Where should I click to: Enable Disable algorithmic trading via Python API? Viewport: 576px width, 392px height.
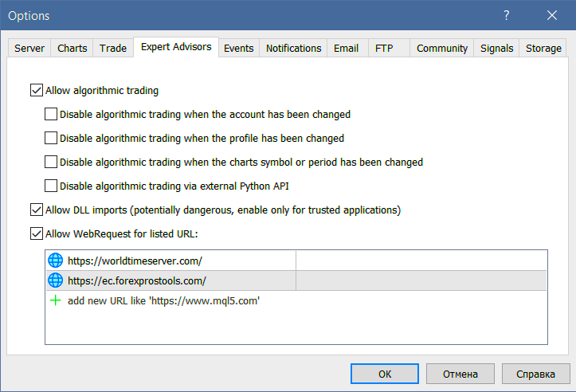(x=51, y=186)
